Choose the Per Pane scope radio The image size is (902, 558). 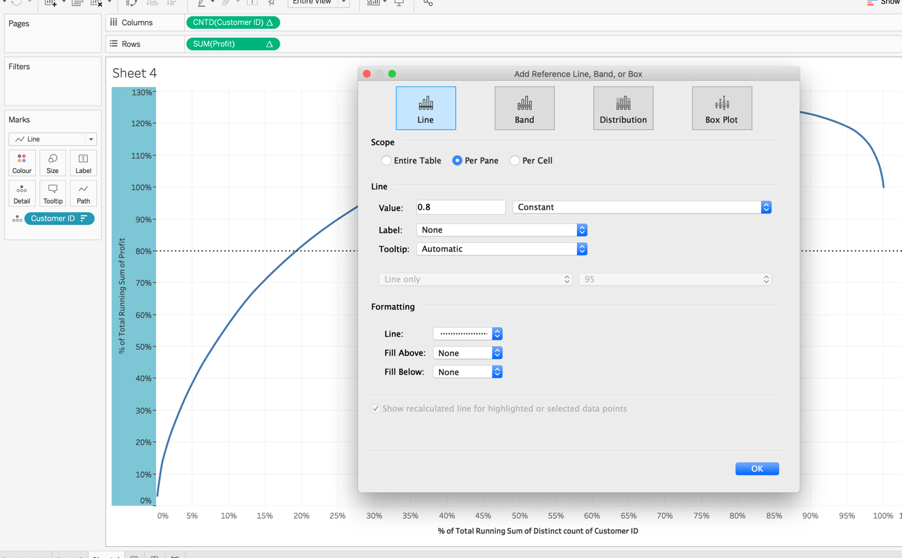[x=457, y=160]
